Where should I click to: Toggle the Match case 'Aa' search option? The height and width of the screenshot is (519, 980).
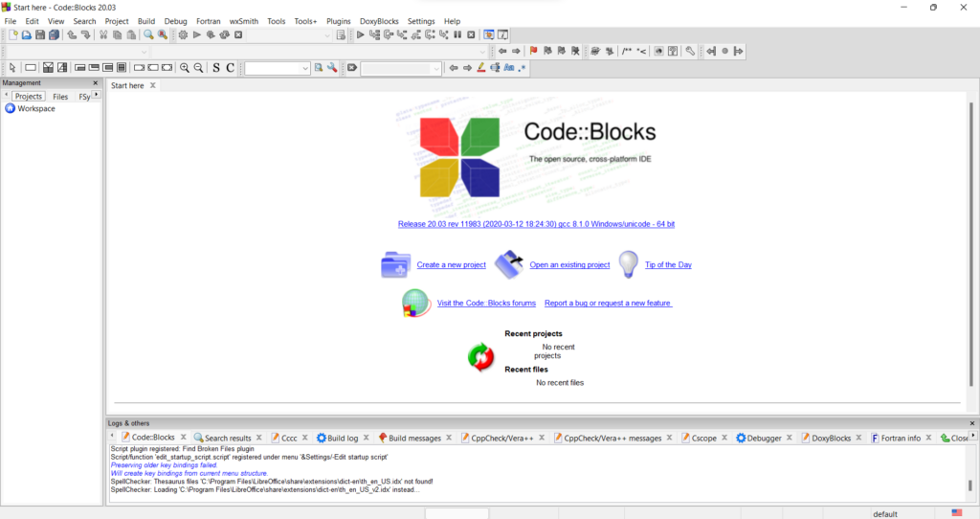[509, 68]
